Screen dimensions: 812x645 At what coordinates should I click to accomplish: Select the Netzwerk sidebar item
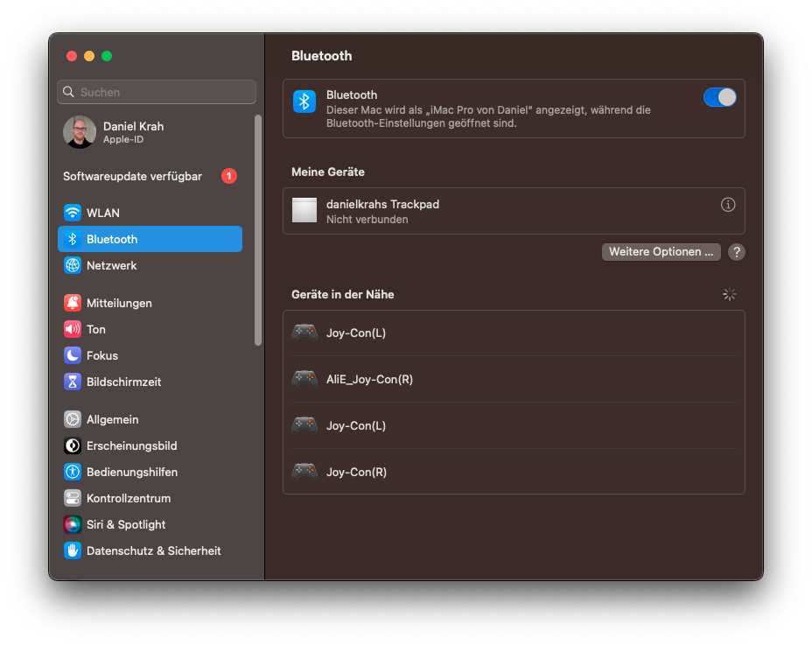150,266
